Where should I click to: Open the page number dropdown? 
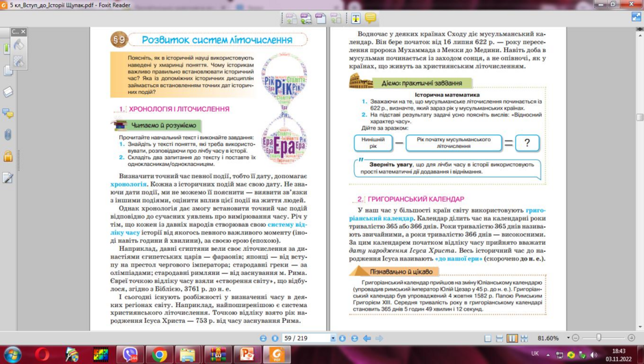pyautogui.click(x=333, y=338)
